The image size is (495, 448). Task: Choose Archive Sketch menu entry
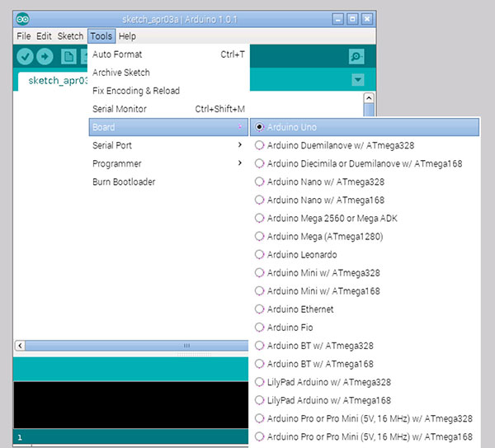point(168,73)
